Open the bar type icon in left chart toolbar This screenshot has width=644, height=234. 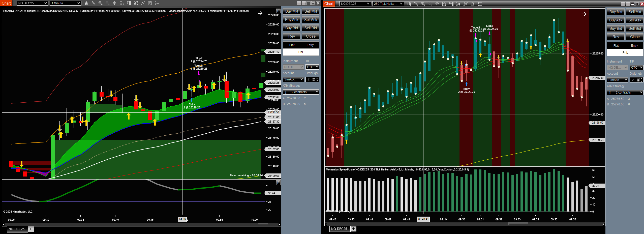pyautogui.click(x=86, y=3)
